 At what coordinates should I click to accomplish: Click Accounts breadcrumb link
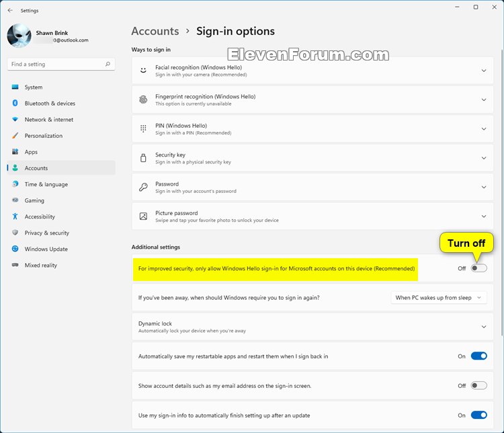click(x=155, y=31)
